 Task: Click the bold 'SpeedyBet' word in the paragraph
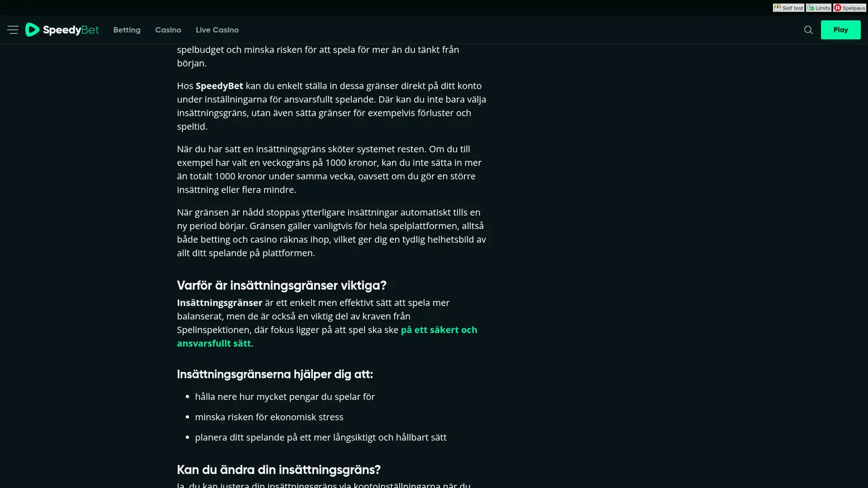[x=219, y=86]
